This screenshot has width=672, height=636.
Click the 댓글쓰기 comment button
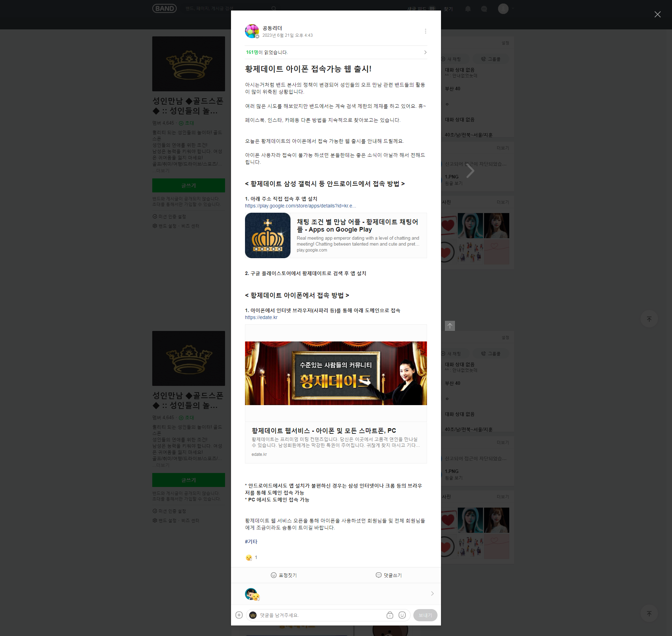[x=388, y=575]
